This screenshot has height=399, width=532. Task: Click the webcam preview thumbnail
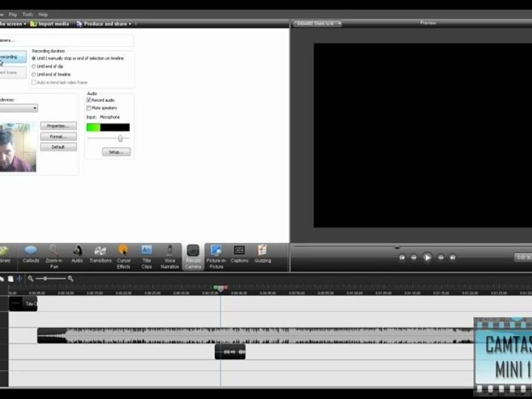point(18,147)
